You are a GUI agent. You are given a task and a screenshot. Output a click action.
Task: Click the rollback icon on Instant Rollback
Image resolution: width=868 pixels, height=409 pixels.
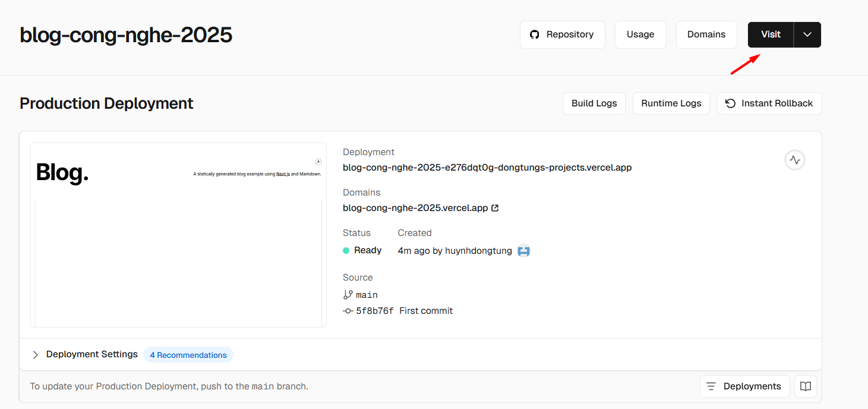click(x=730, y=103)
